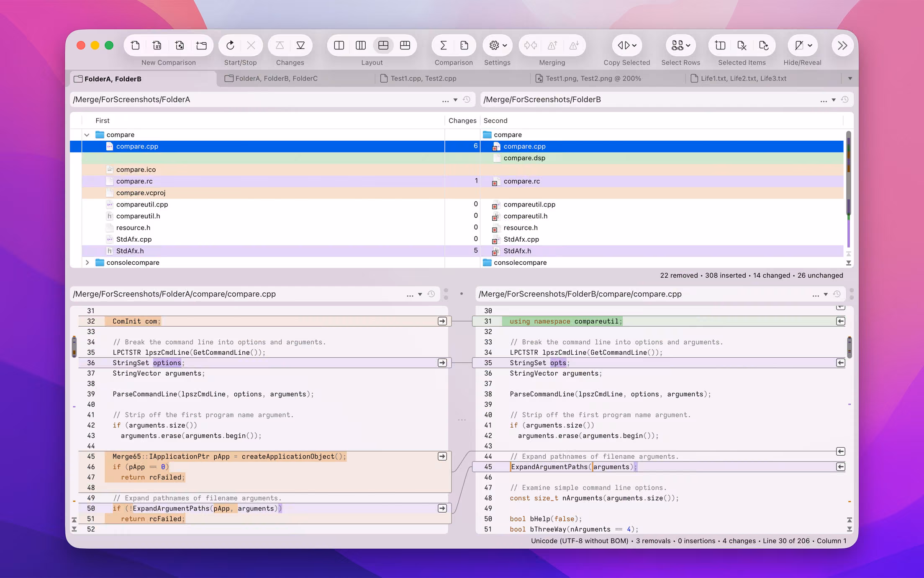The image size is (924, 578).
Task: Go to the next change
Action: click(300, 45)
